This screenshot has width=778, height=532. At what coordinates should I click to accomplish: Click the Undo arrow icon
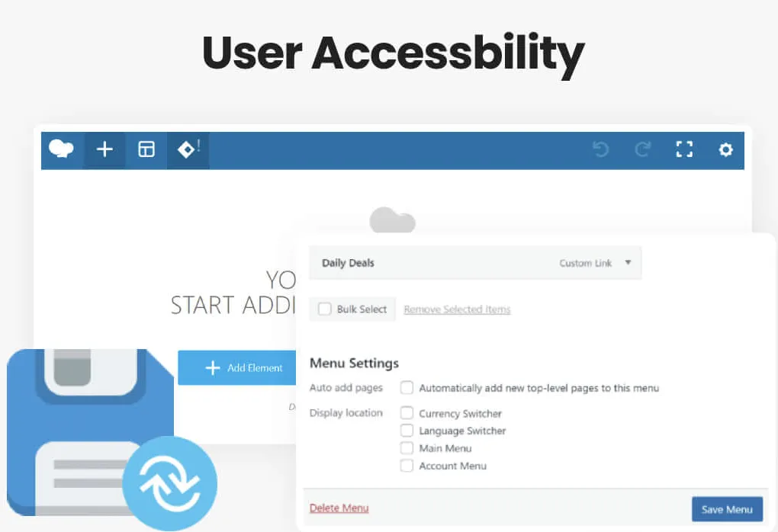pos(601,149)
